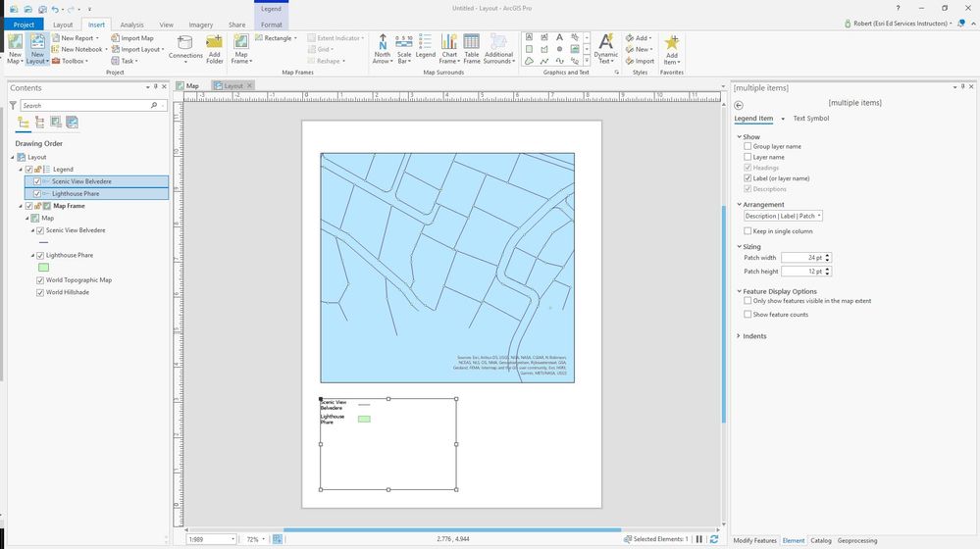Click the Save project icon in quick access toolbar

point(42,9)
